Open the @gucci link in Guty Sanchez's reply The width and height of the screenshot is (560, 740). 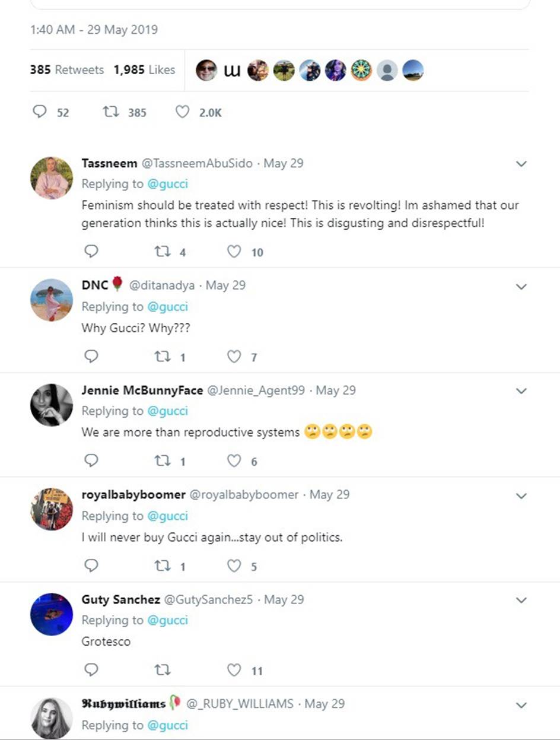(167, 620)
